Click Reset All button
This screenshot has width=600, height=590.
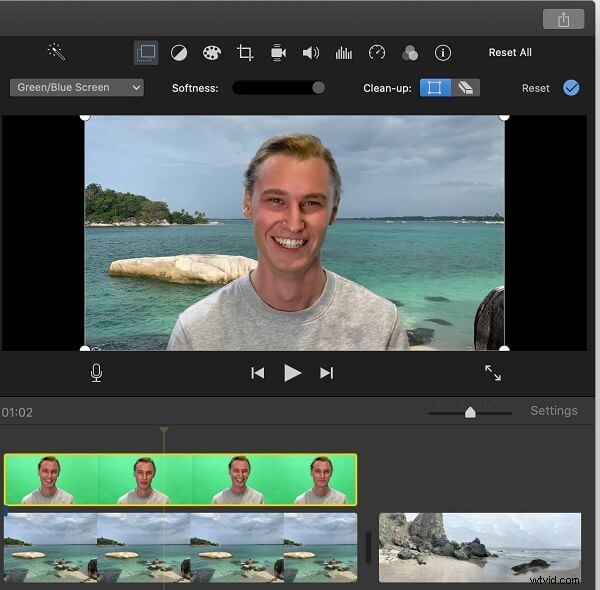pyautogui.click(x=510, y=52)
